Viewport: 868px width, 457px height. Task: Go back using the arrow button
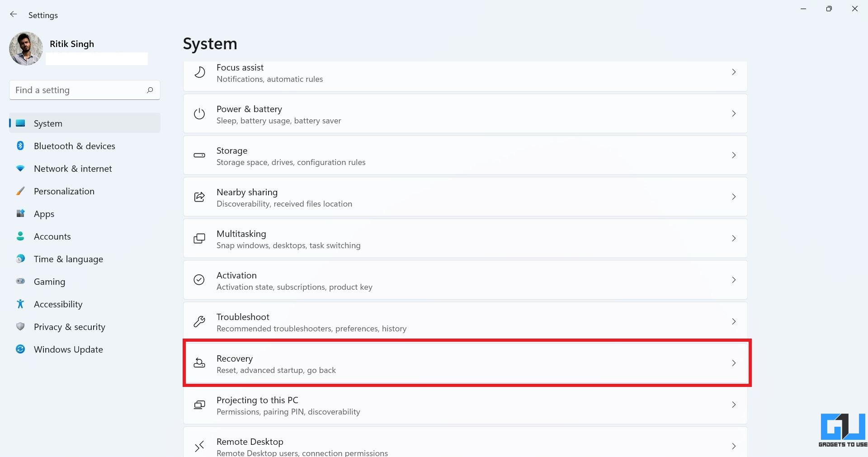(x=14, y=14)
